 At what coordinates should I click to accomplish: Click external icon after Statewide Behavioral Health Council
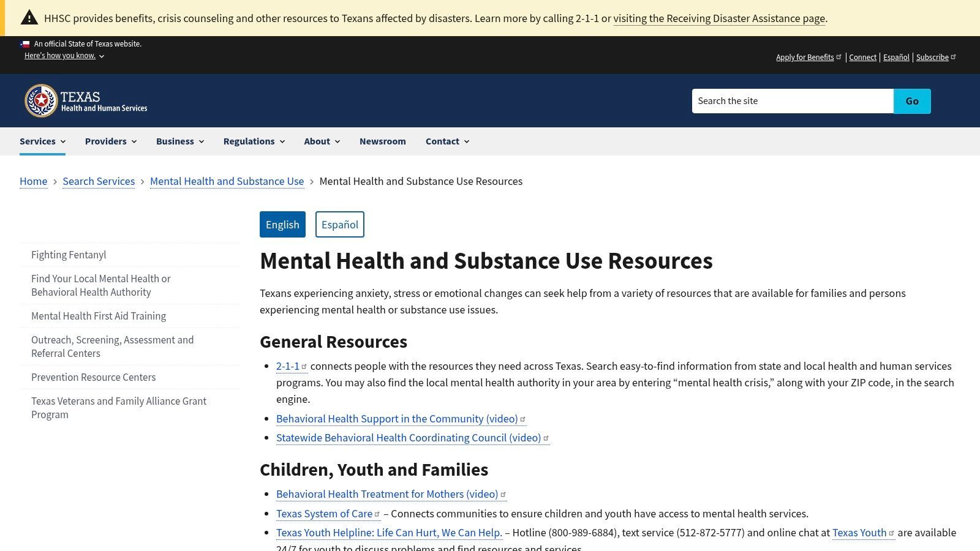(x=546, y=438)
